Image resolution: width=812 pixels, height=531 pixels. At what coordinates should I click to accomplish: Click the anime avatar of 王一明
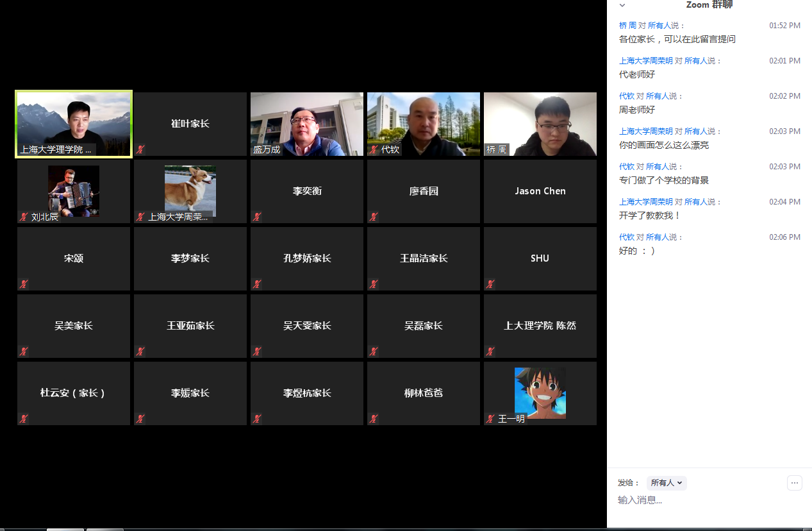(x=540, y=392)
